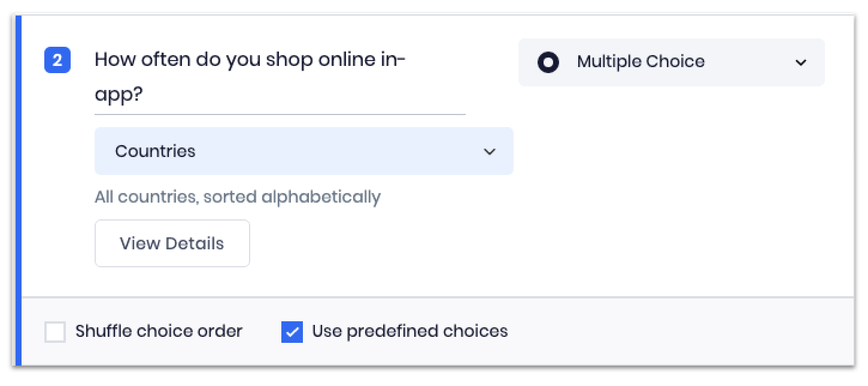Enable the Shuffle choice order checkbox
This screenshot has height=386, width=868.
pyautogui.click(x=55, y=331)
